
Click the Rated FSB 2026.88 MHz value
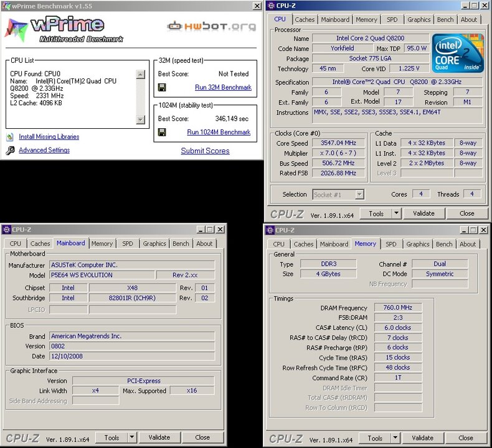[x=338, y=173]
